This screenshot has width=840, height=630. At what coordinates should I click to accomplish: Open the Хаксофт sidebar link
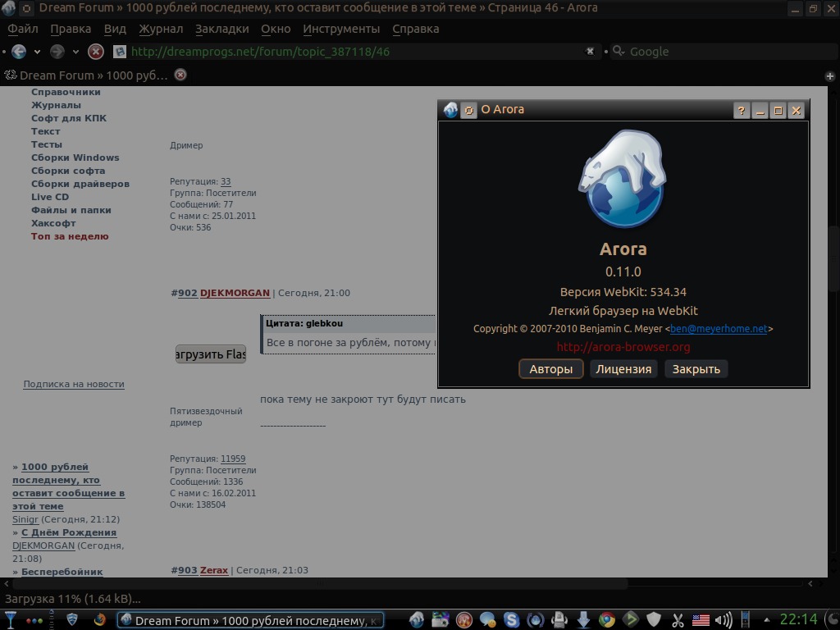tap(53, 223)
